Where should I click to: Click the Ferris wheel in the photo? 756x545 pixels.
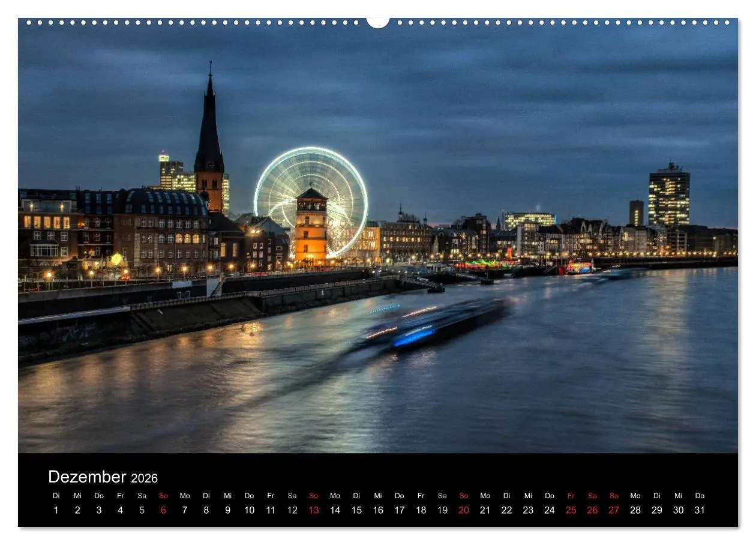(313, 192)
